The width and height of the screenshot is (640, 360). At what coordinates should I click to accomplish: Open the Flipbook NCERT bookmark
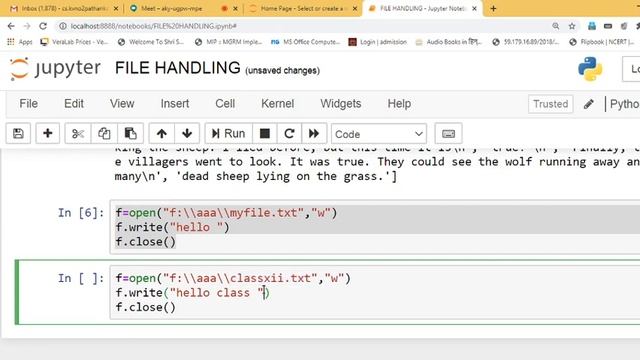tap(602, 42)
